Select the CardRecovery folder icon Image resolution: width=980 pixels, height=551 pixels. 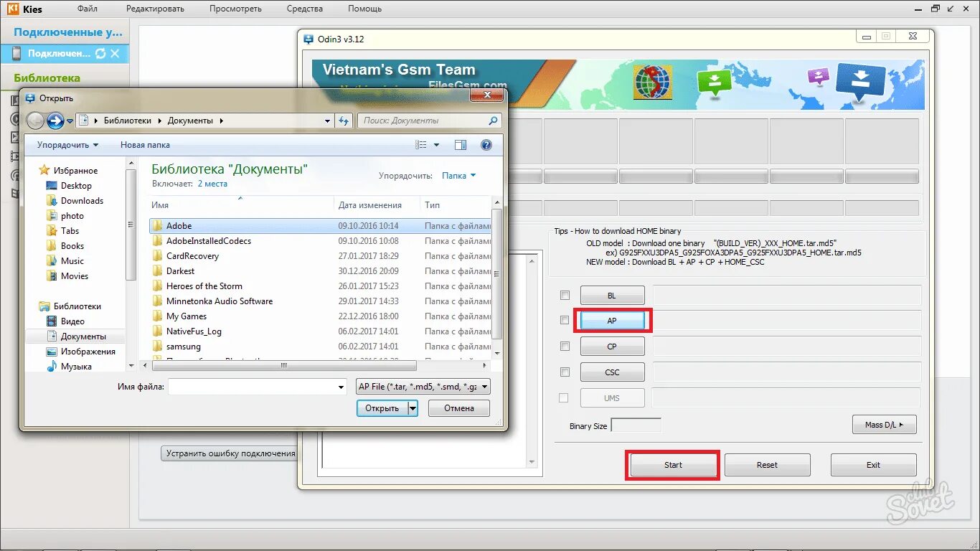(x=157, y=256)
